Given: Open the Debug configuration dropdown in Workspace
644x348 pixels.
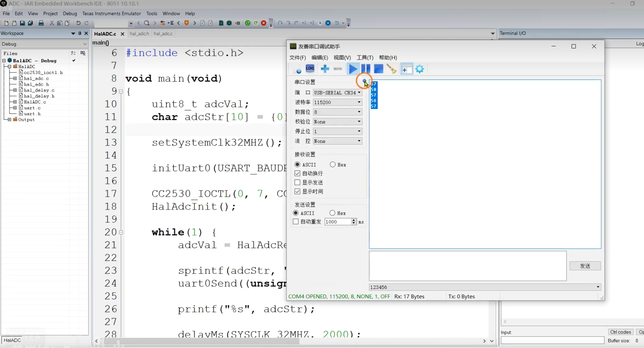Looking at the screenshot, I should click(44, 44).
